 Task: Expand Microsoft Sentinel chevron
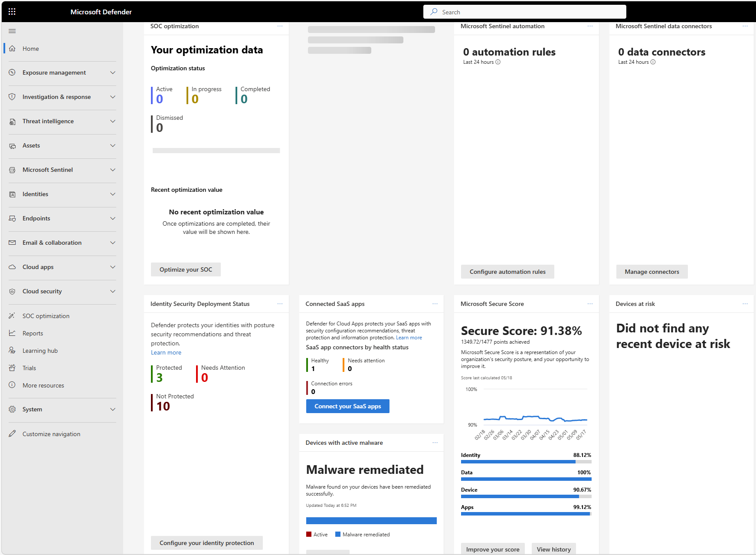pyautogui.click(x=113, y=170)
